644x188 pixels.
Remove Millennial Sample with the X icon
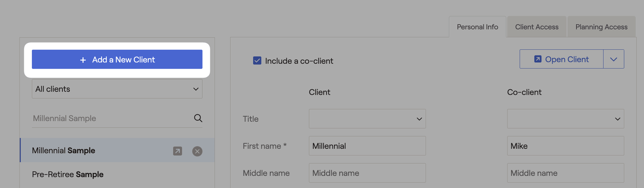pos(197,151)
